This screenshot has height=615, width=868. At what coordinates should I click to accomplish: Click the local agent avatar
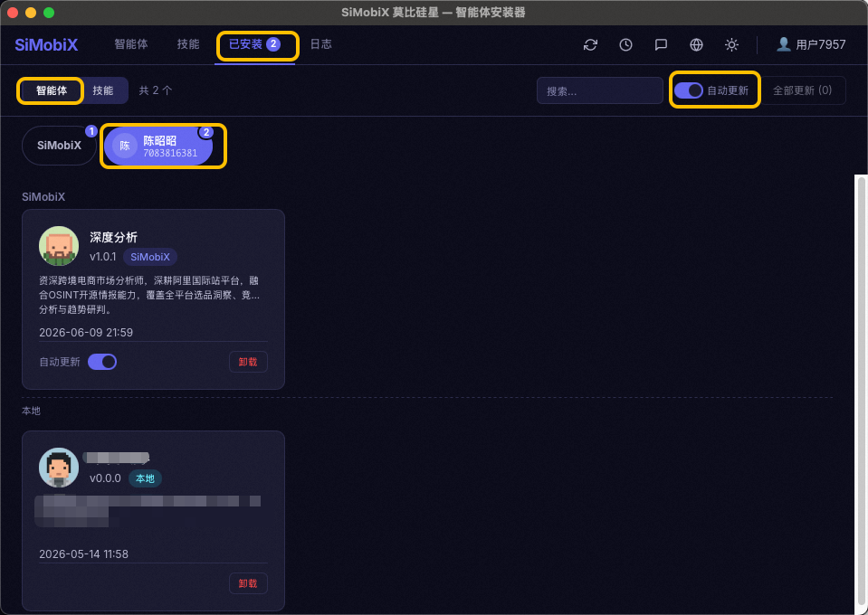[59, 468]
